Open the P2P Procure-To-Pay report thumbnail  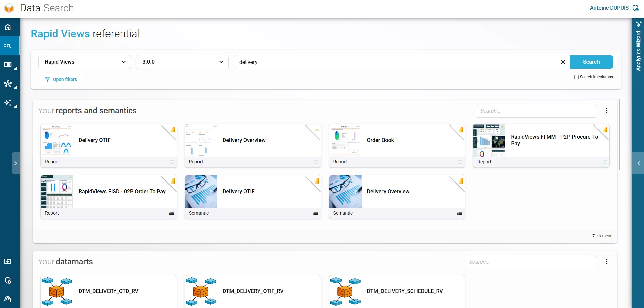pos(489,140)
